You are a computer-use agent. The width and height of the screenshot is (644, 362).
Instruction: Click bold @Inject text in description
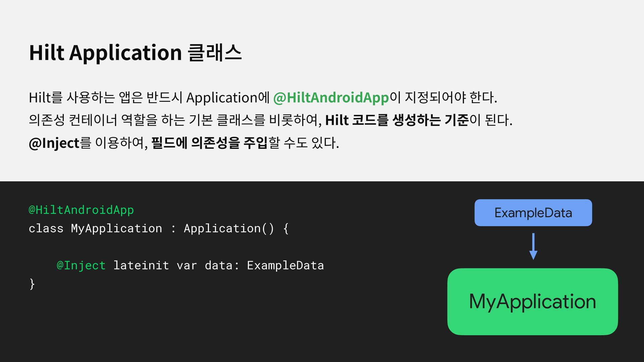[x=54, y=143]
